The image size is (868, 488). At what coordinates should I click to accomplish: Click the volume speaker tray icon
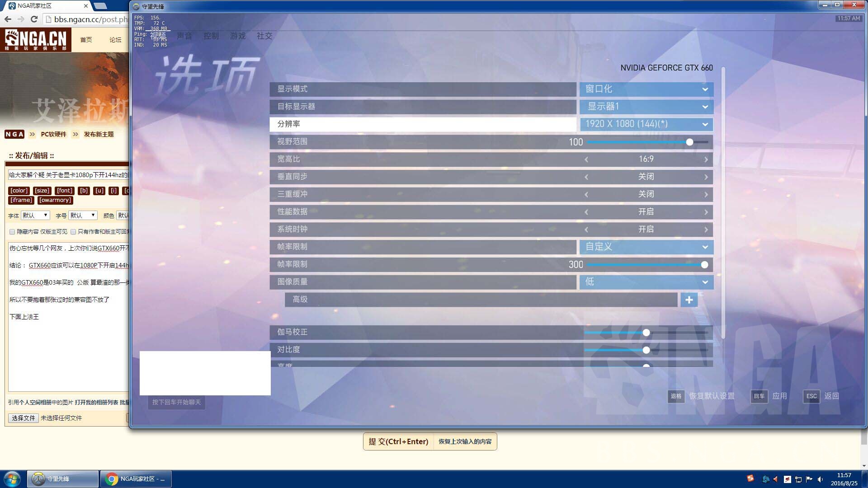click(x=820, y=479)
